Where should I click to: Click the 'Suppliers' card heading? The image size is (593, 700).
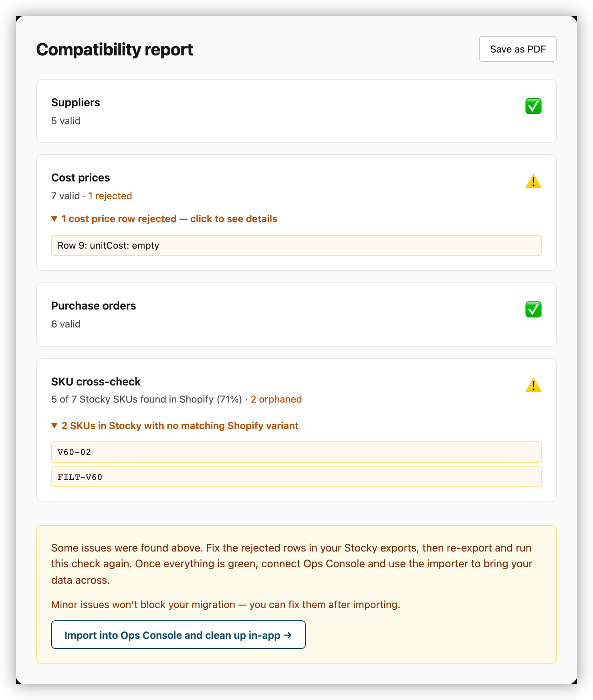coord(76,103)
